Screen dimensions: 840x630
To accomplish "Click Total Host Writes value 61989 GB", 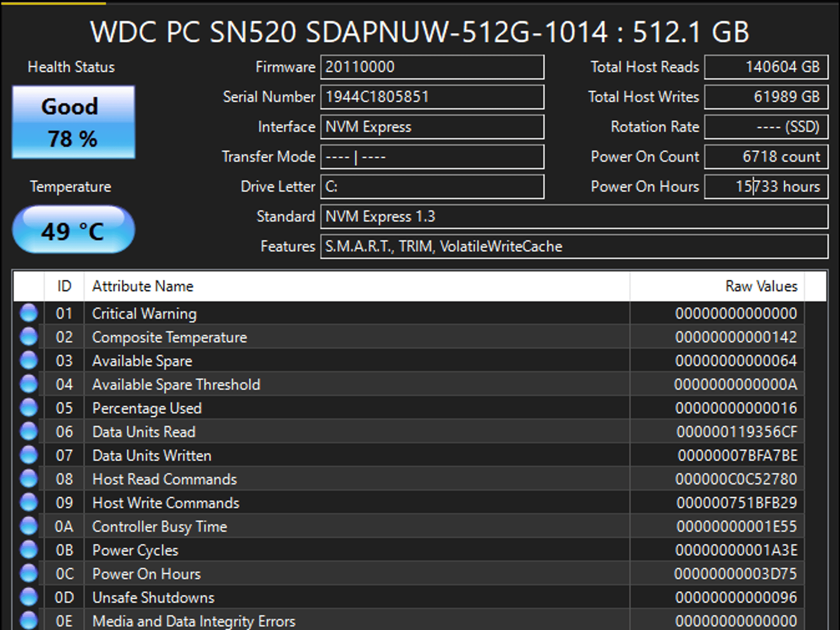I will pyautogui.click(x=766, y=97).
